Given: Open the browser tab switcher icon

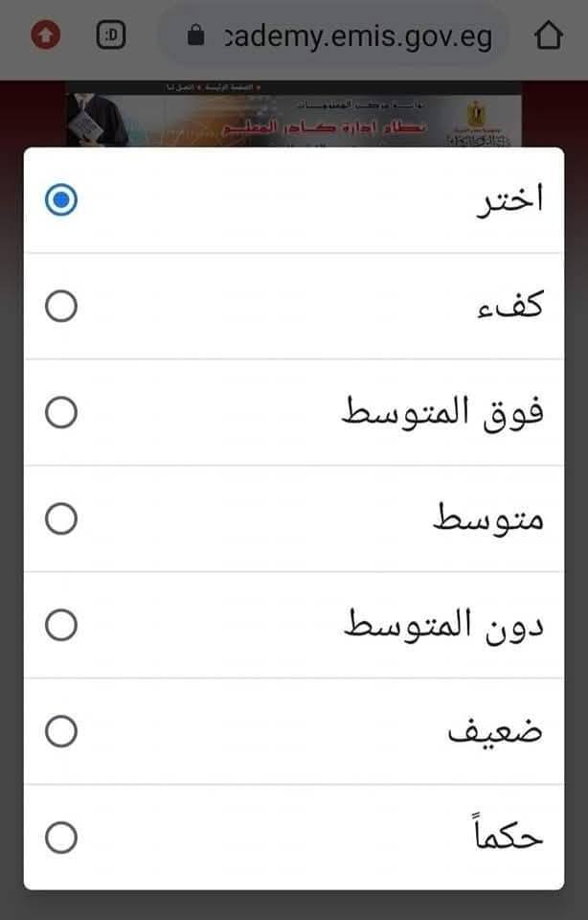Looking at the screenshot, I should coord(111,36).
